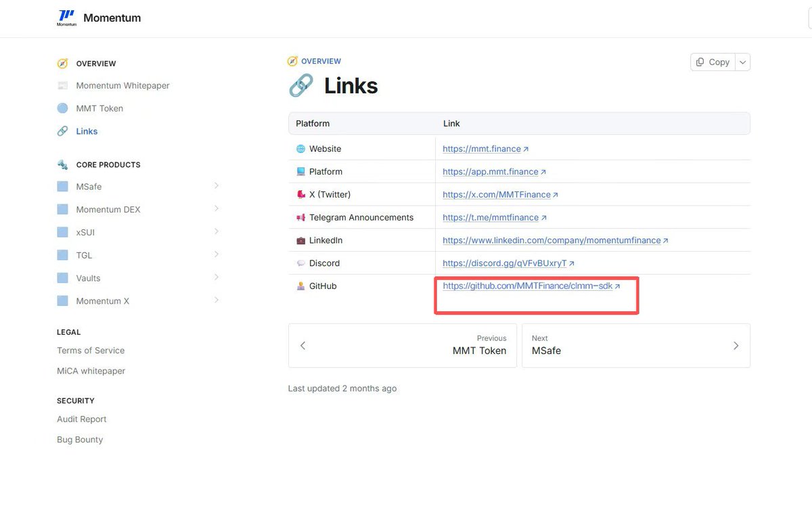Open MiCA whitepaper legal page
The width and height of the screenshot is (812, 525).
(91, 371)
